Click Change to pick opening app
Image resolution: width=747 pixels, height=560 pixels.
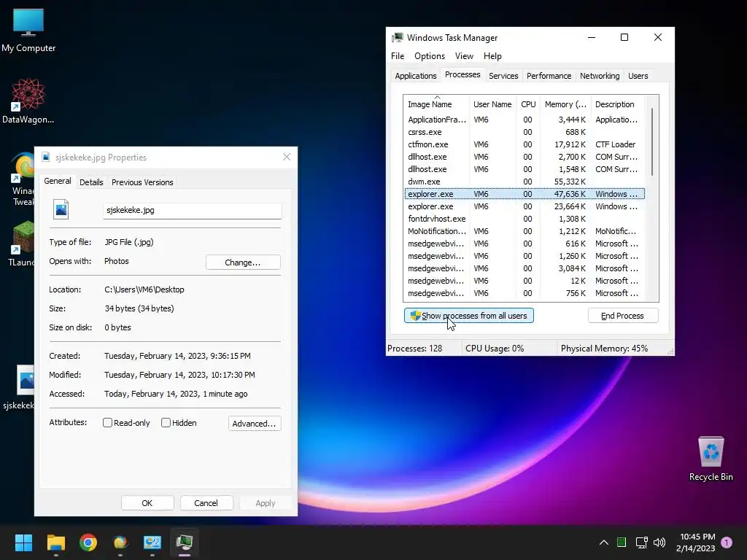243,262
